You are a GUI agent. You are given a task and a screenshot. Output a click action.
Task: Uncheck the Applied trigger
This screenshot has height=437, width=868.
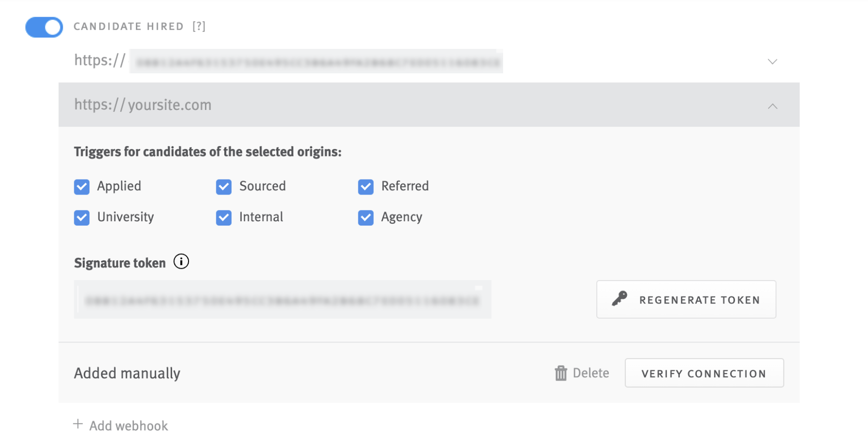pyautogui.click(x=82, y=187)
